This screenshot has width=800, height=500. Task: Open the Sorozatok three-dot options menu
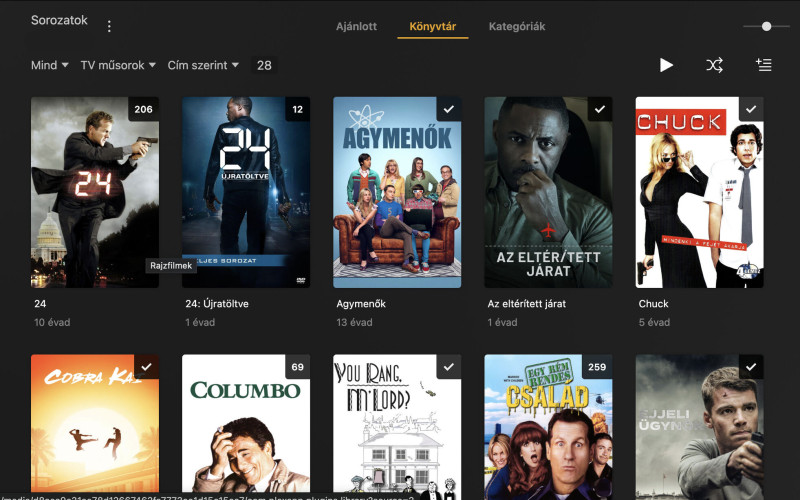[109, 26]
